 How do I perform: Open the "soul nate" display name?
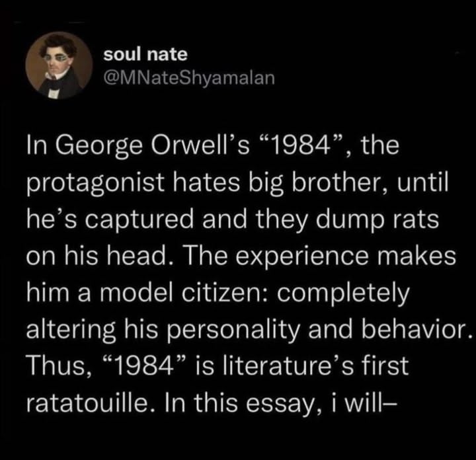click(145, 56)
